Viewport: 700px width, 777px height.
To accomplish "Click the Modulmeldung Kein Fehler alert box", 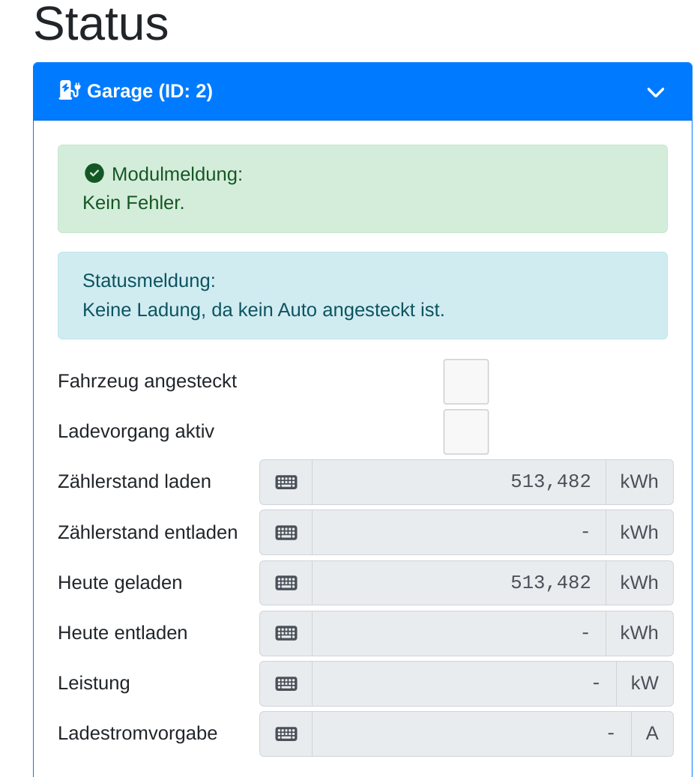I will click(x=362, y=188).
